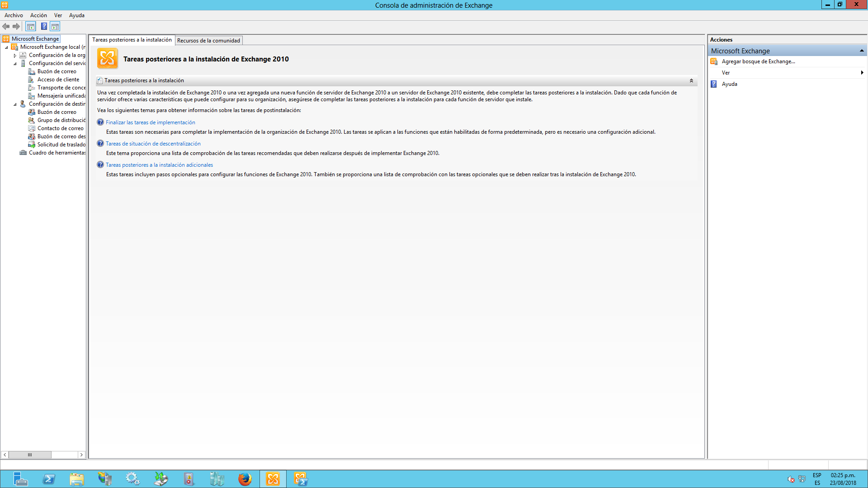Click the network tray icon
The width and height of the screenshot is (868, 488).
pyautogui.click(x=802, y=479)
